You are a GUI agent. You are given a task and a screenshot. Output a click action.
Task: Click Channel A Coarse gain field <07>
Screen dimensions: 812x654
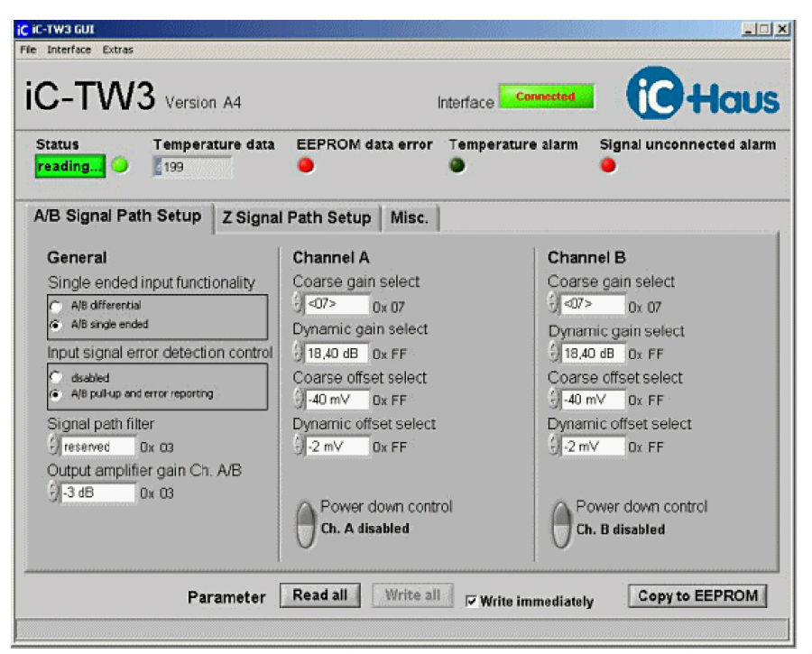337,304
